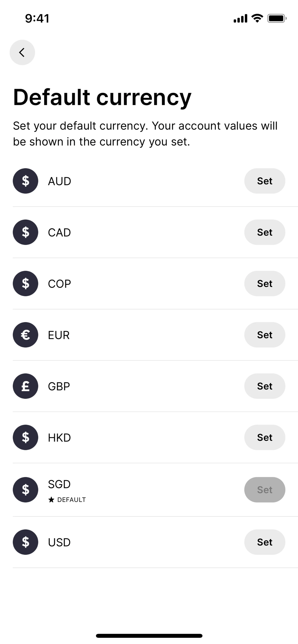Tap the SGD dollar currency icon
This screenshot has width=298, height=644.
[26, 490]
